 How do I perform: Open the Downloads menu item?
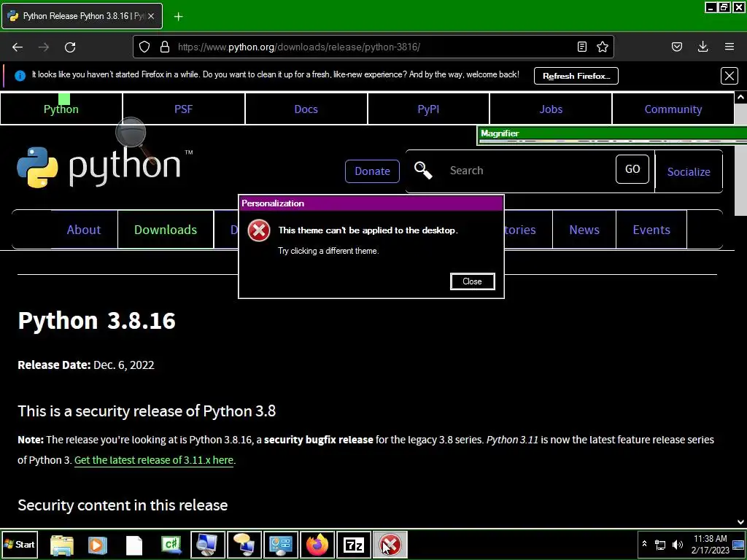click(x=166, y=230)
